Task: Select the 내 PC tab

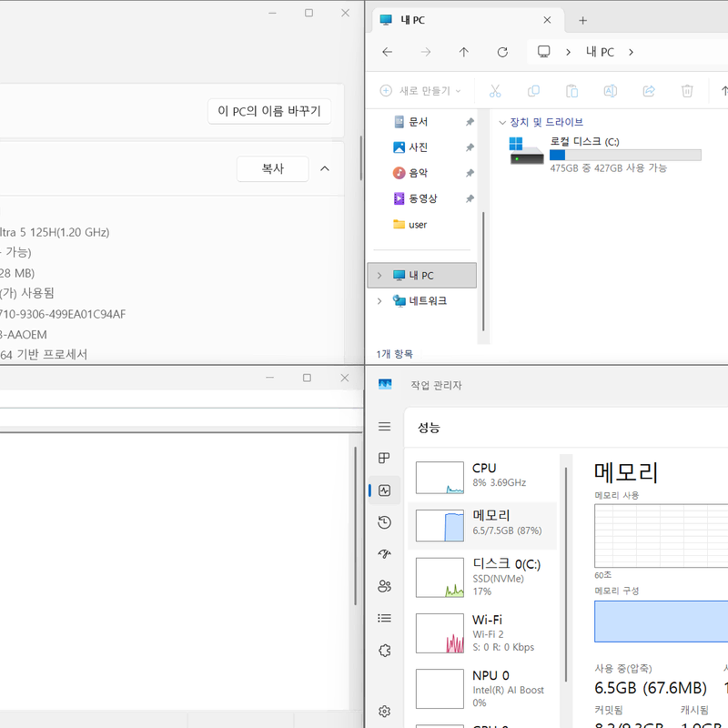Action: pyautogui.click(x=468, y=20)
